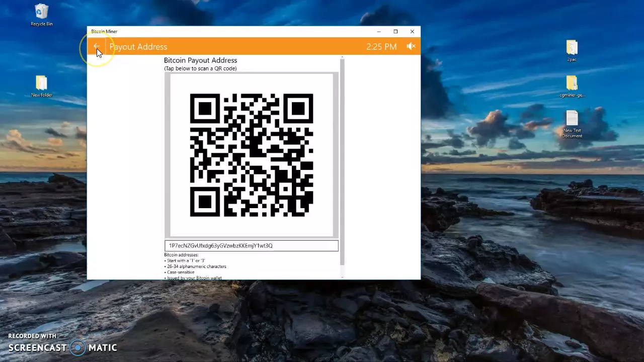Close the Bitcoin Miner window
Screen dimensions: 644x362
click(x=412, y=31)
